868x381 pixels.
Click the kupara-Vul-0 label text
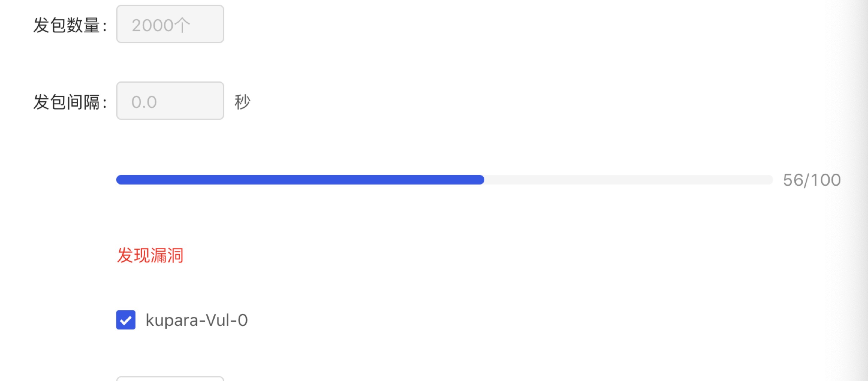(196, 320)
